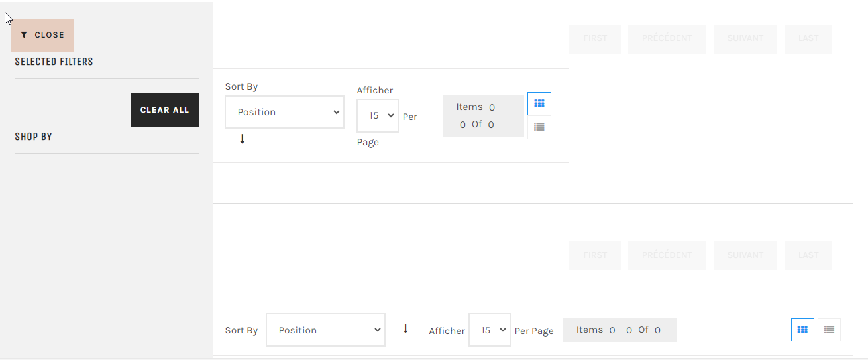This screenshot has height=360, width=868.
Task: Open the top per-page 15 dropdown
Action: pyautogui.click(x=378, y=116)
